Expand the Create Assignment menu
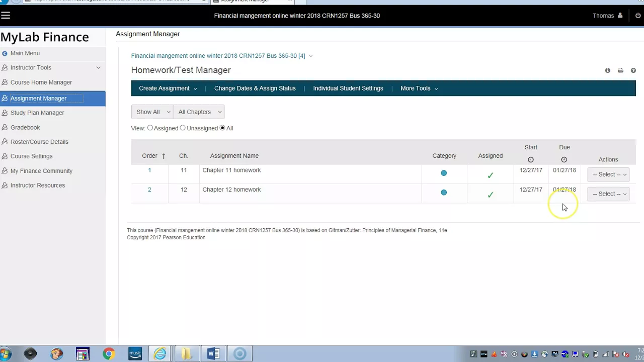The width and height of the screenshot is (644, 362). [x=168, y=88]
